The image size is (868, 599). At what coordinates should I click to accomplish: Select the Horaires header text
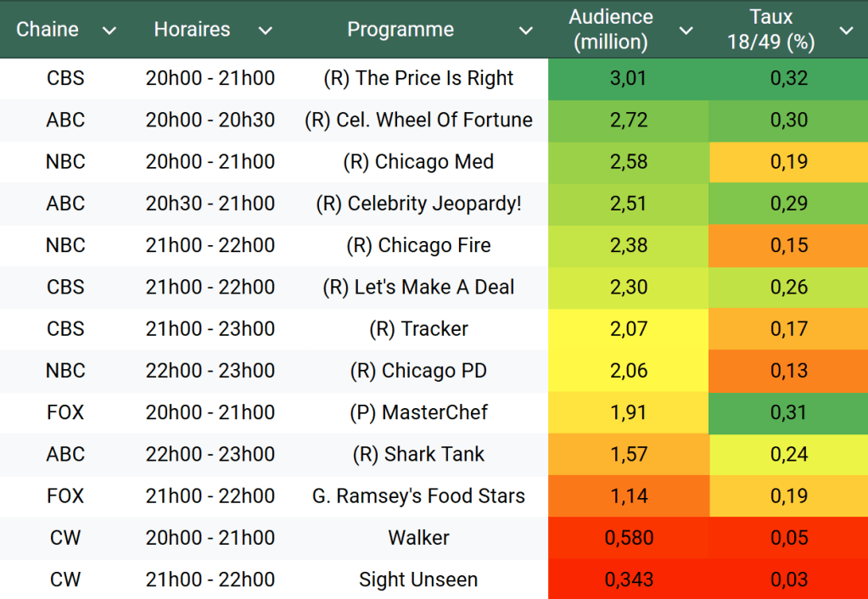pos(192,30)
